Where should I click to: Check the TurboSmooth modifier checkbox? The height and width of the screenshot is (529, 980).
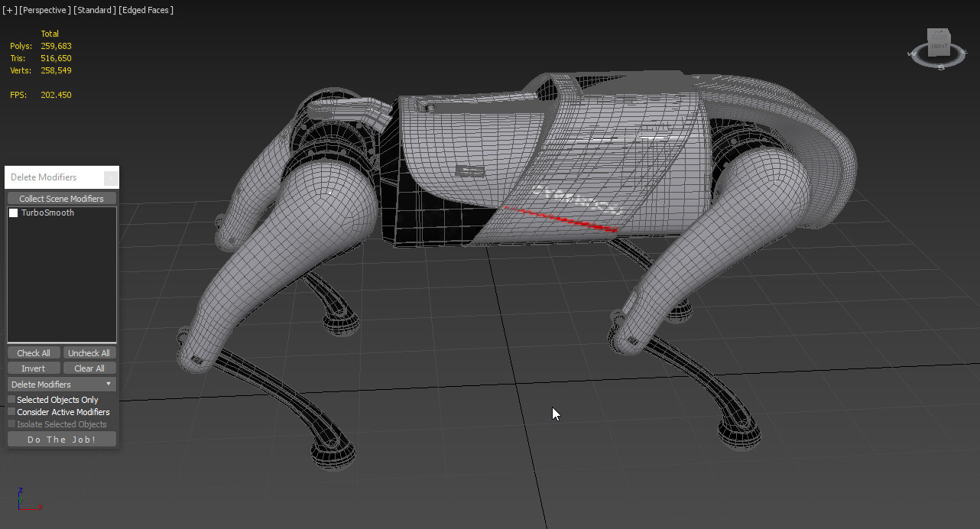[12, 213]
